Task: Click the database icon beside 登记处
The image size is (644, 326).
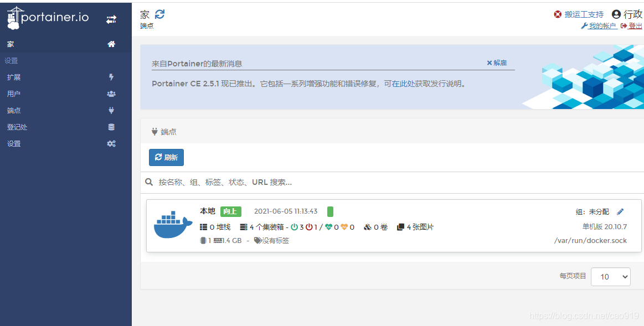Action: click(111, 127)
